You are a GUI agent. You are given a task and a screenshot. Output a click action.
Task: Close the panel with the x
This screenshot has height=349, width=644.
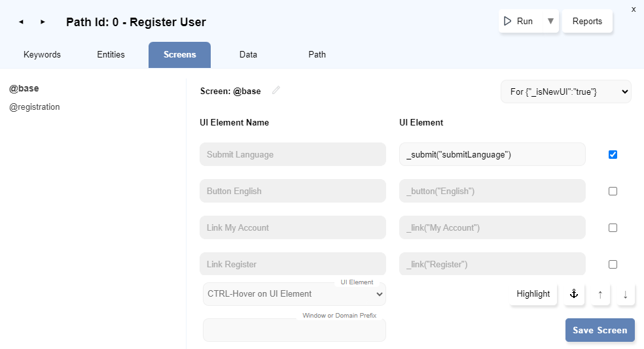point(633,9)
